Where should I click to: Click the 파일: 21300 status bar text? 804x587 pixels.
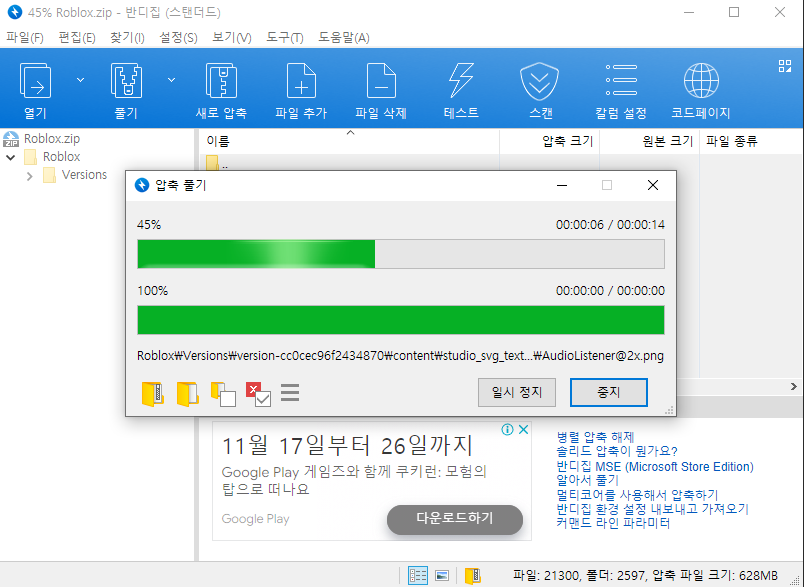tap(547, 576)
